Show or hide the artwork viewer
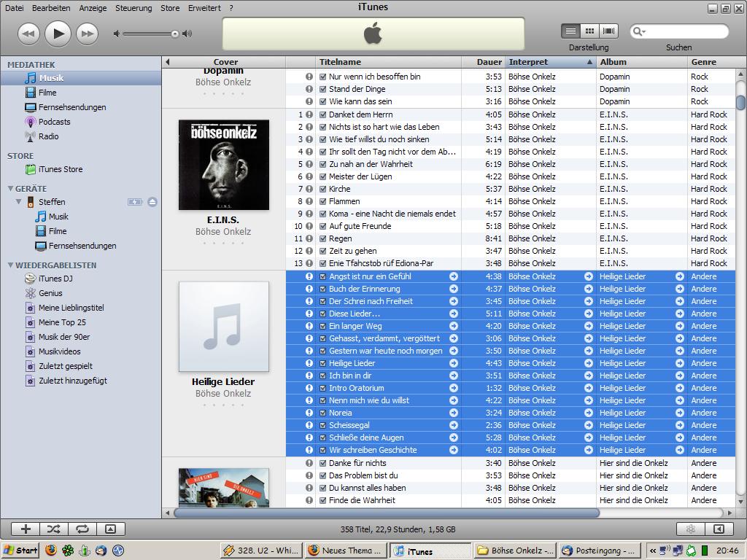The image size is (747, 560). (111, 529)
